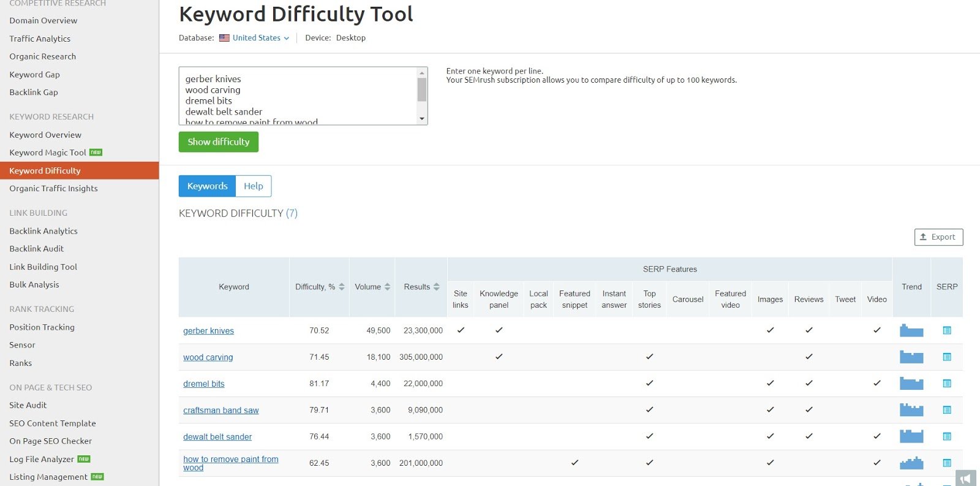Select the Help tab
The width and height of the screenshot is (980, 486).
click(254, 186)
